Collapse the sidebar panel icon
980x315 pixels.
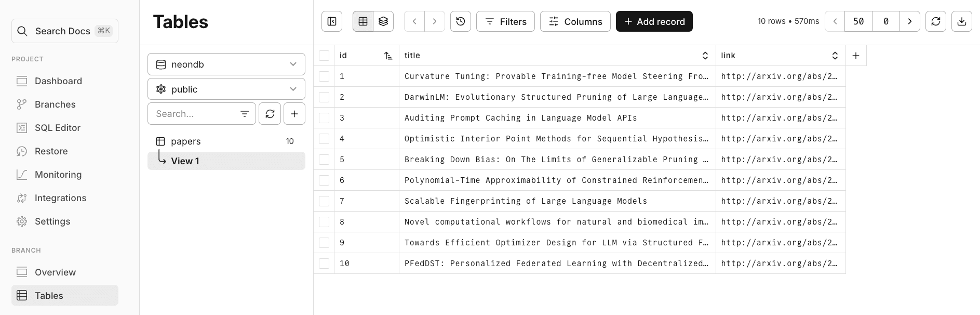(x=332, y=21)
